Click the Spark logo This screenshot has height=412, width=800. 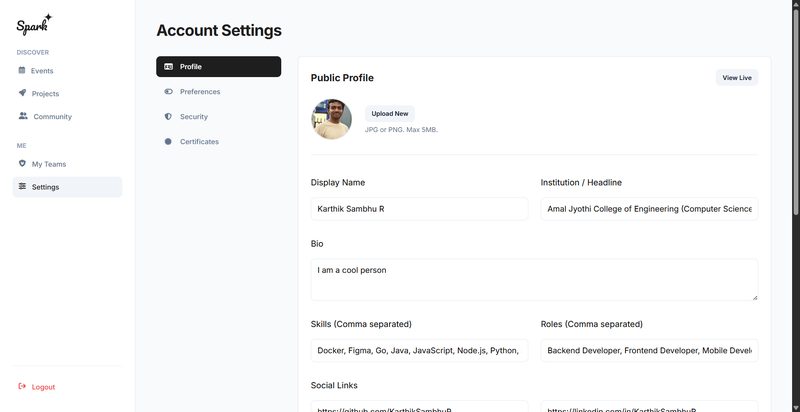point(34,24)
